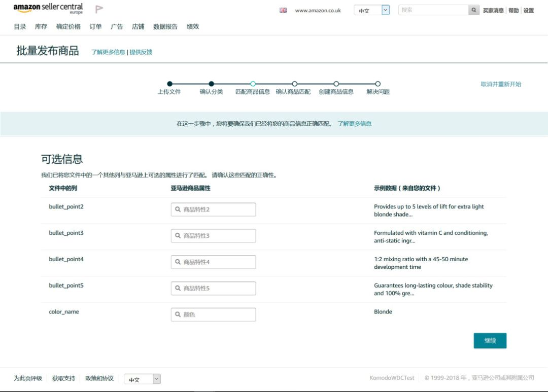Click the 创建商品信息 step circle
The width and height of the screenshot is (548, 392).
[336, 84]
